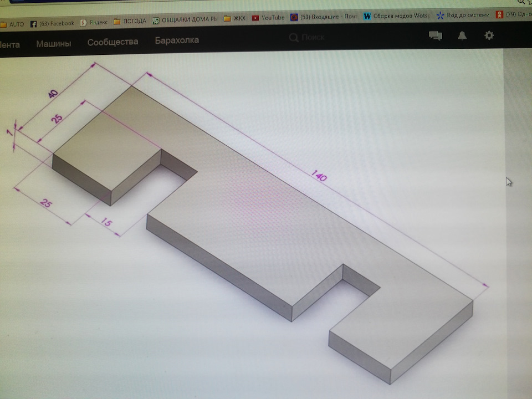Open the messages chat icon
This screenshot has width=532, height=399.
click(435, 36)
